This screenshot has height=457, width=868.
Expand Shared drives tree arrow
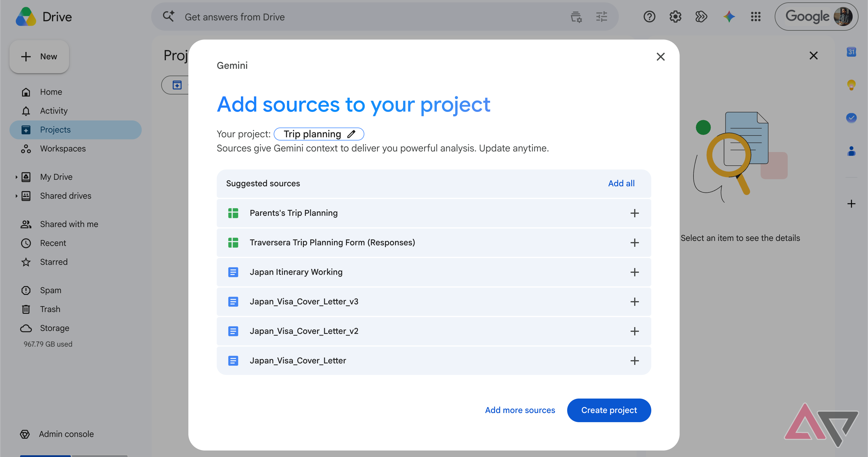coord(16,196)
